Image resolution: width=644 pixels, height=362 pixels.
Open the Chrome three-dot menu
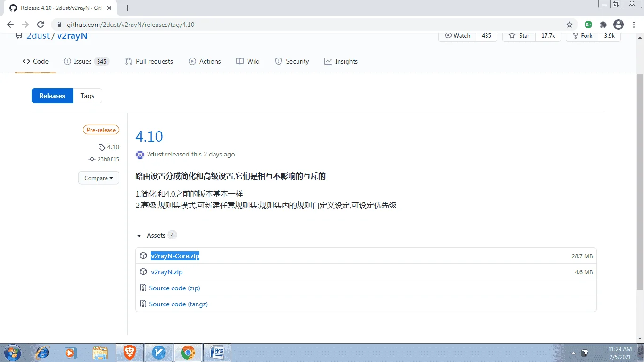(633, 25)
